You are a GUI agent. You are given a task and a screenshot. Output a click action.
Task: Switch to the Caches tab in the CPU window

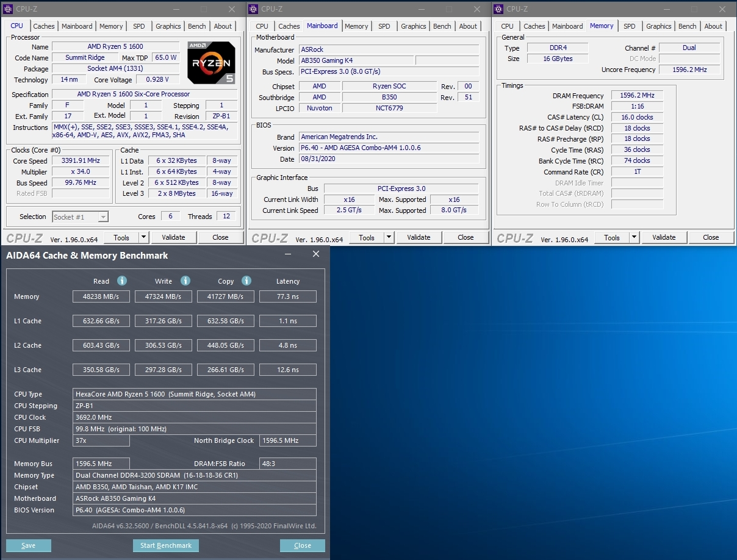[44, 26]
